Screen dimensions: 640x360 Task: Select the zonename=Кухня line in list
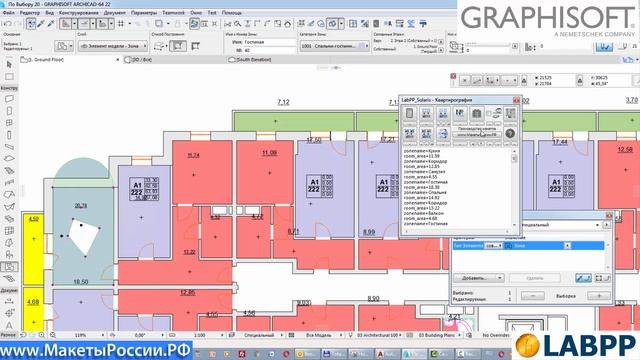(x=422, y=151)
